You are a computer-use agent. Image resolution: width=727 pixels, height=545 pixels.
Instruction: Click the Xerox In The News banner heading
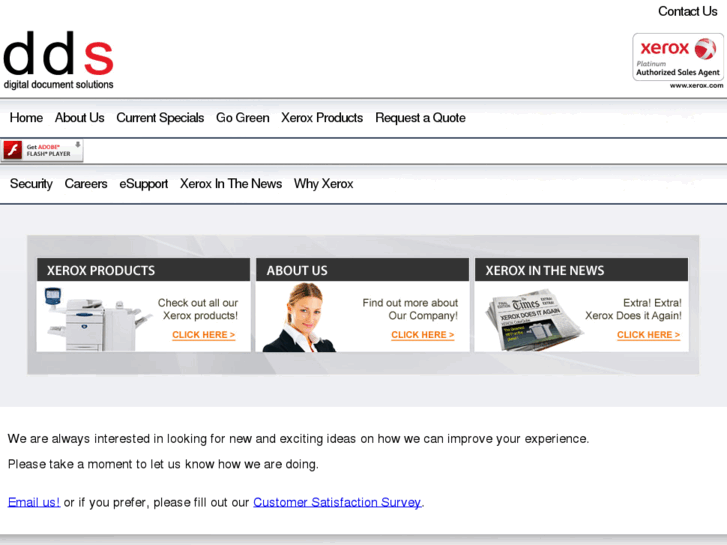pos(581,270)
